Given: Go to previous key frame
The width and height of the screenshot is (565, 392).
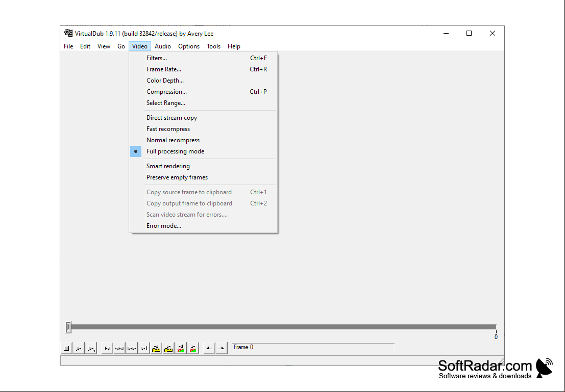Looking at the screenshot, I should (x=156, y=349).
